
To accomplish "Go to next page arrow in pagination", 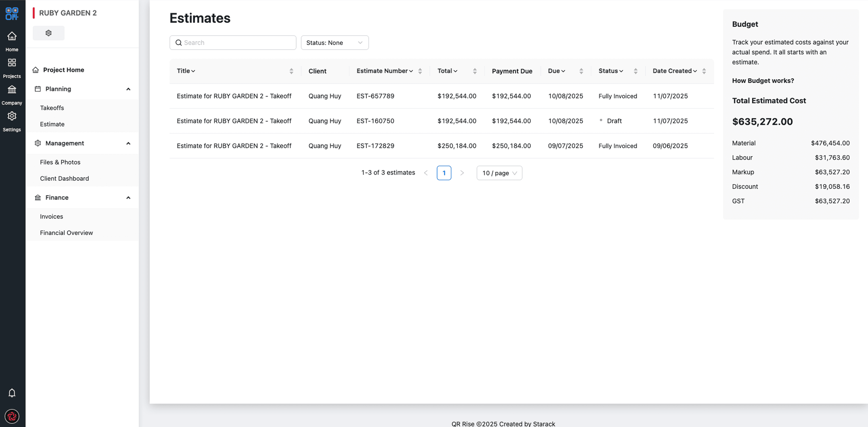I will click(462, 173).
